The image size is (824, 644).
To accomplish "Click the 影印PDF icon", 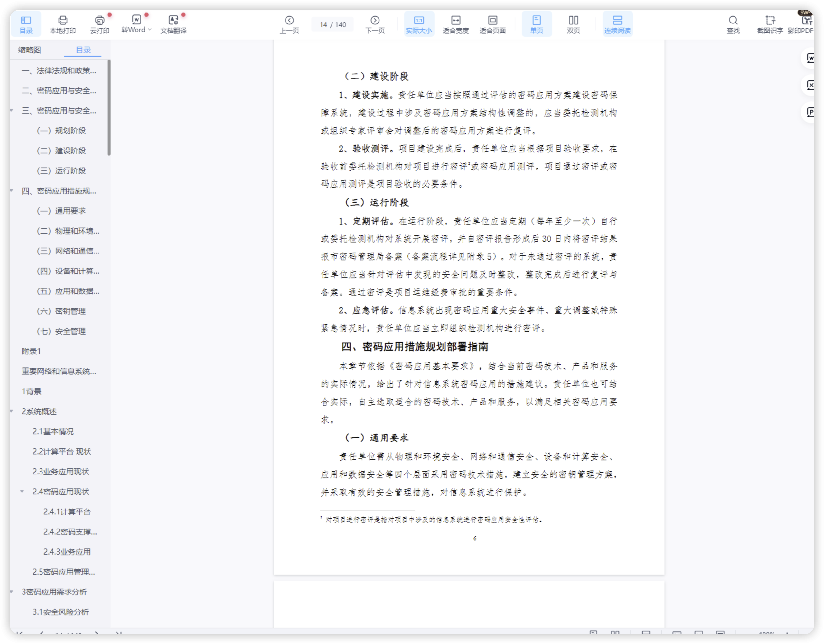I will coord(804,23).
